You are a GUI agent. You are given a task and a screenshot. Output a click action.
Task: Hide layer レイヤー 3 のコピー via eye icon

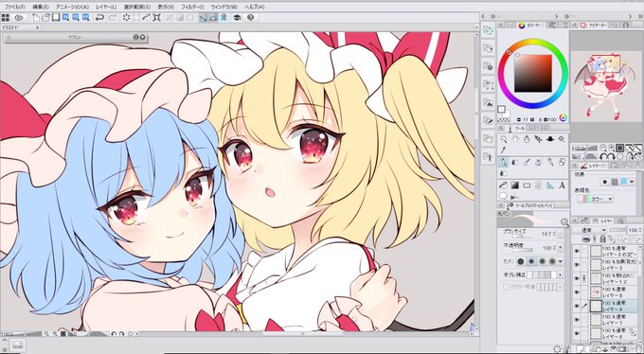click(577, 252)
